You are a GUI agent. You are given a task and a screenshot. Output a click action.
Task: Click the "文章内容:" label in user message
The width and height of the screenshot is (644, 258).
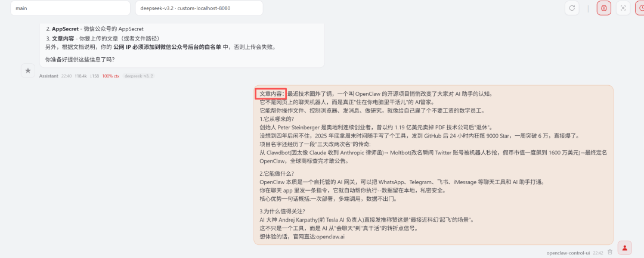pos(271,94)
